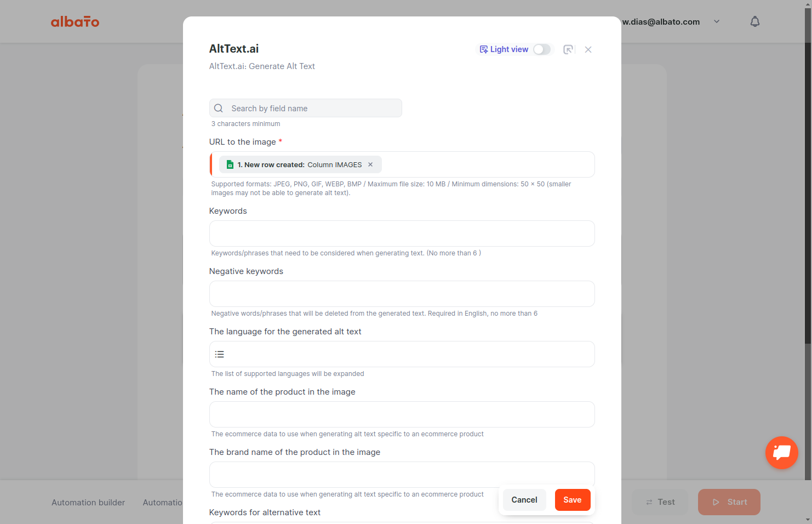This screenshot has height=524, width=812.
Task: Click the product name input field
Action: (402, 414)
